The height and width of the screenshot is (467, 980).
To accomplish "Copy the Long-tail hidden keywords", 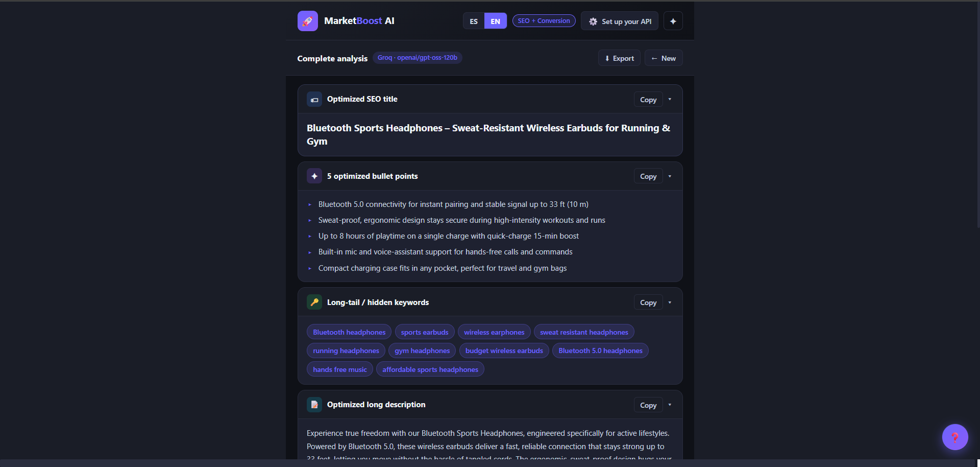I will [648, 302].
